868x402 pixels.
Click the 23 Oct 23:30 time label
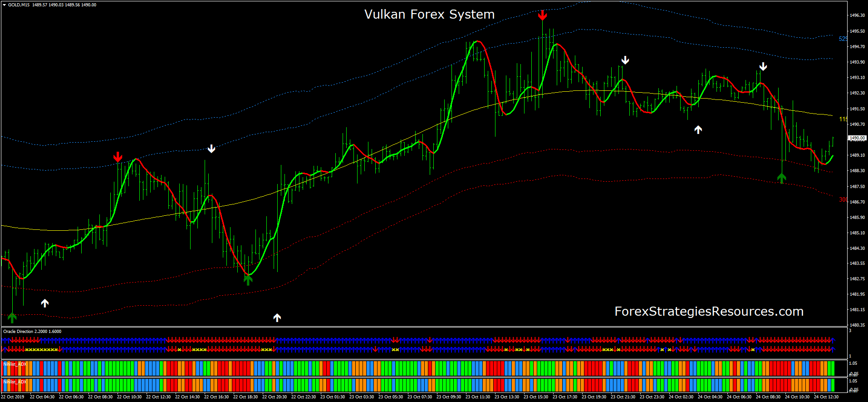click(652, 397)
